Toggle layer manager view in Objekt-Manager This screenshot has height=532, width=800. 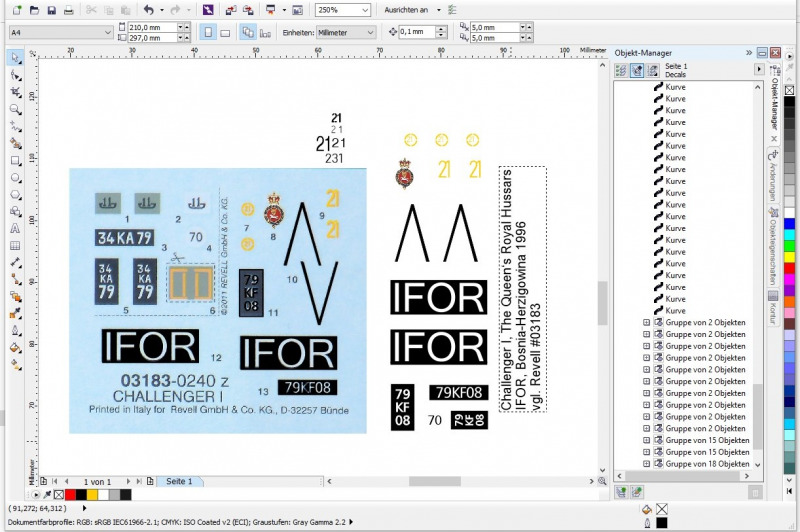pyautogui.click(x=653, y=70)
